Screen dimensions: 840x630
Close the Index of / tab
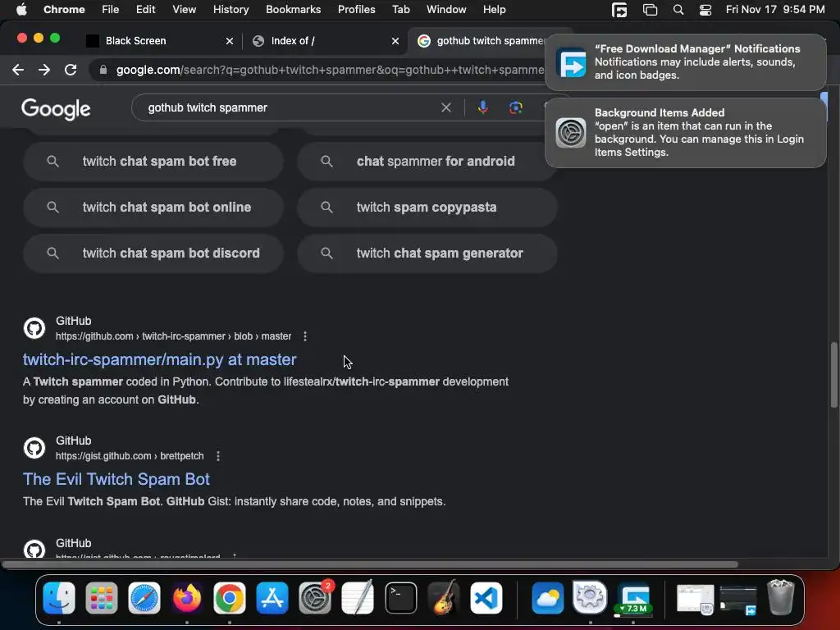(x=395, y=41)
